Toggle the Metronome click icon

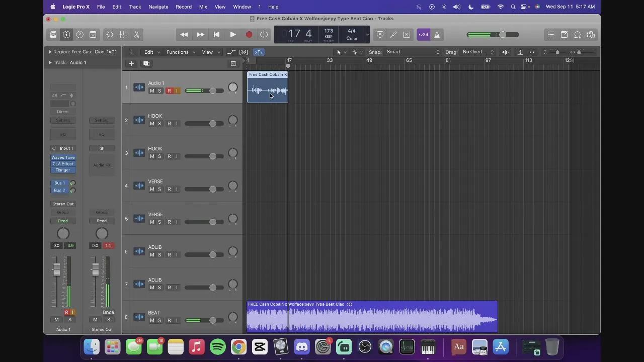[x=437, y=35]
